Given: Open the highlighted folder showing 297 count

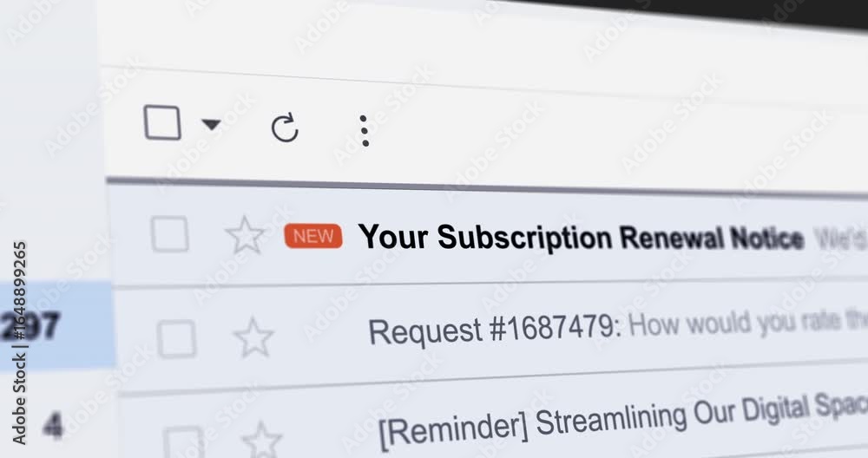Looking at the screenshot, I should 56,324.
